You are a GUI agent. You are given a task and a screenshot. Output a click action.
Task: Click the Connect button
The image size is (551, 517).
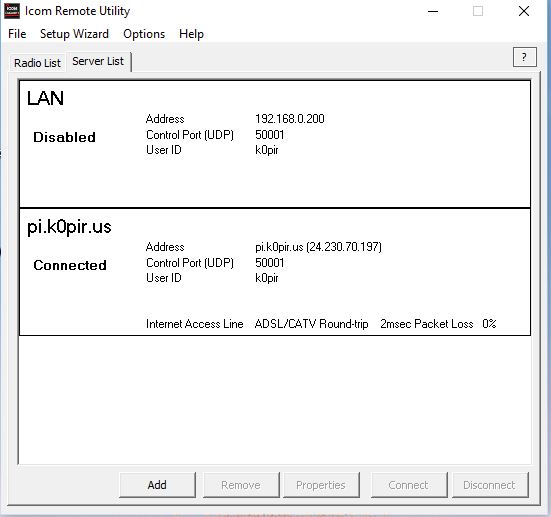[409, 485]
